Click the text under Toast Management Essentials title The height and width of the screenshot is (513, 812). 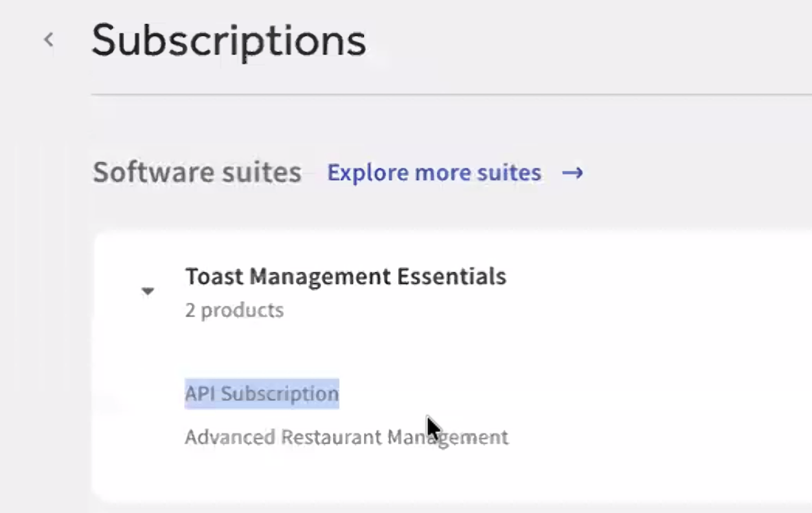tap(234, 310)
